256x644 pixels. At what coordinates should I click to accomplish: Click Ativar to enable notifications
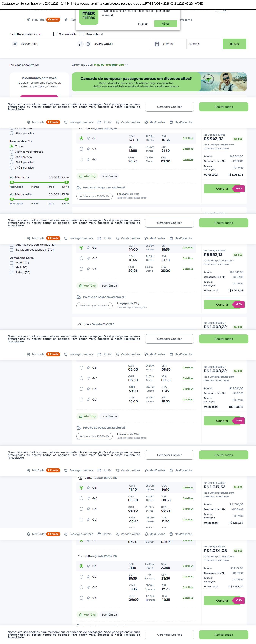[166, 24]
